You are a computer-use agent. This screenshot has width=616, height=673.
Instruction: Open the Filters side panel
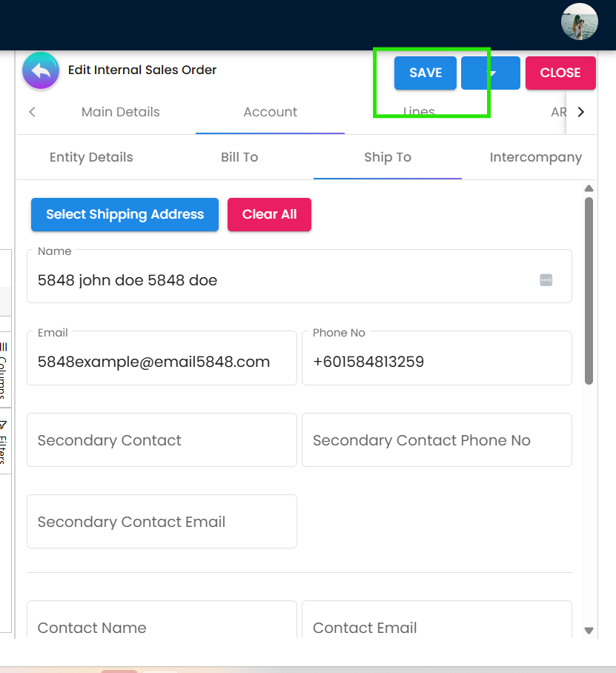(x=4, y=440)
